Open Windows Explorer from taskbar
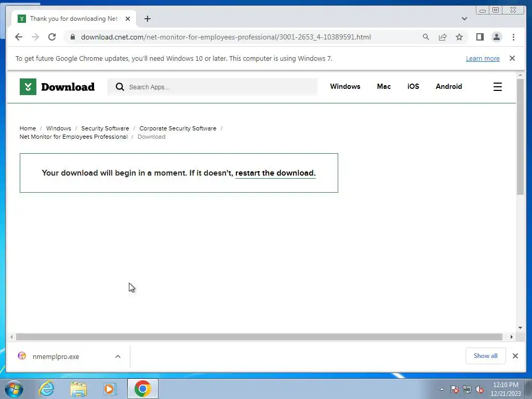 tap(78, 389)
